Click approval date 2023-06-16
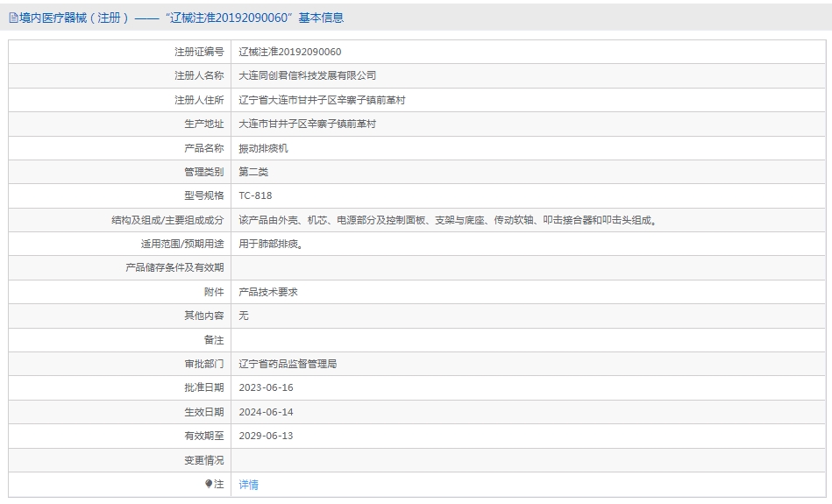Viewport: 832px width, 504px height. coord(266,387)
